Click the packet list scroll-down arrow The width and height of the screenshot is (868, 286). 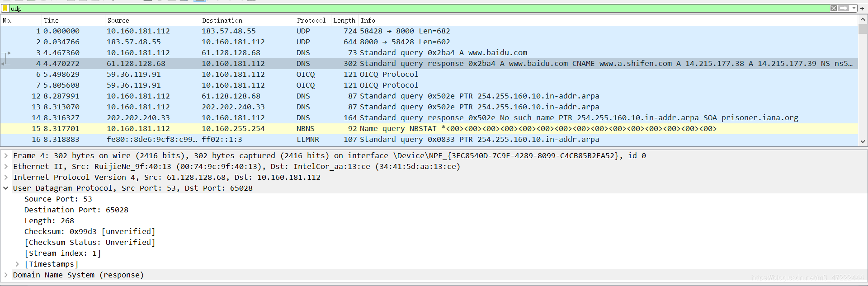pyautogui.click(x=863, y=141)
